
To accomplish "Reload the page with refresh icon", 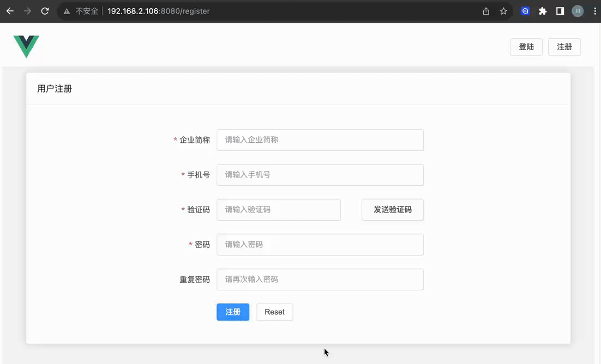I will [45, 11].
